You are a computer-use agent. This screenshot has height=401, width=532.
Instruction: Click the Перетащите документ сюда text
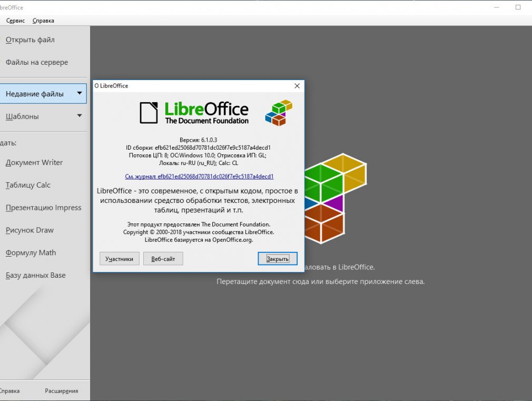[320, 281]
